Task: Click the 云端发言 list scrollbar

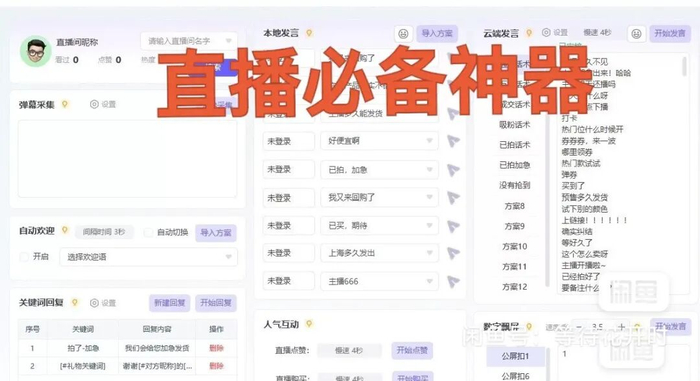Action: tap(684, 67)
